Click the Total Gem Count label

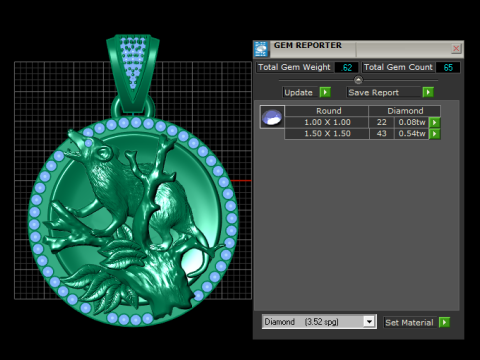click(x=398, y=67)
